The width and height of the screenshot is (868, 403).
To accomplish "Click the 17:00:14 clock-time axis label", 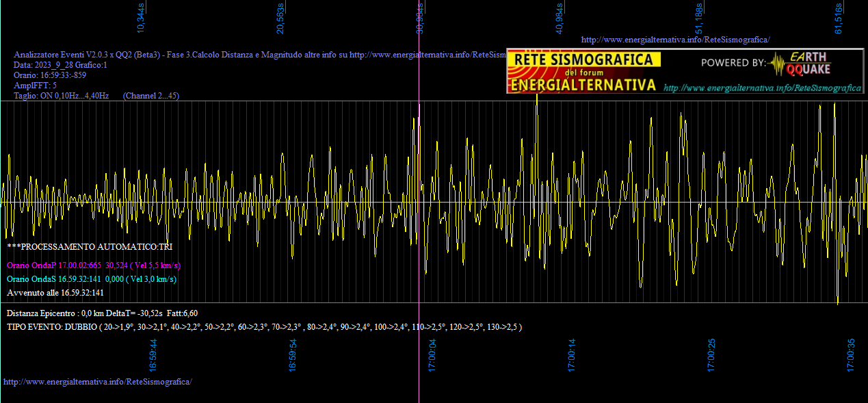I will pyautogui.click(x=572, y=354).
